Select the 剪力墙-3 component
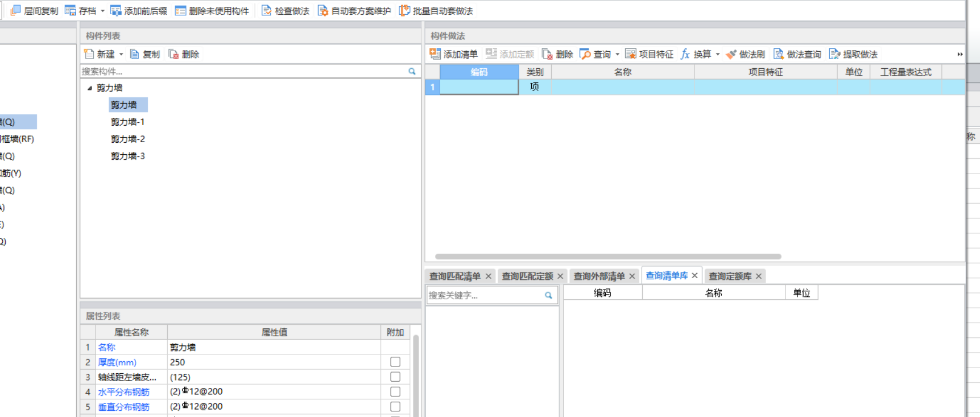The image size is (980, 417). point(128,156)
